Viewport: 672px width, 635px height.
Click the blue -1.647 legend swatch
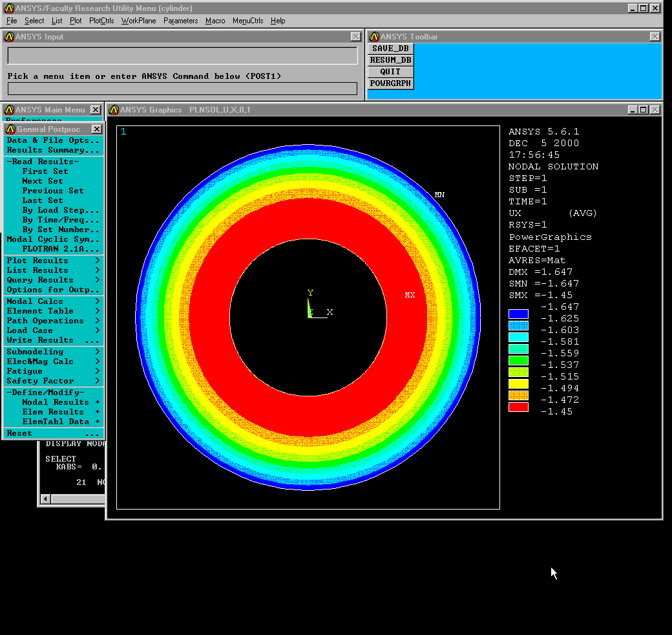(518, 314)
